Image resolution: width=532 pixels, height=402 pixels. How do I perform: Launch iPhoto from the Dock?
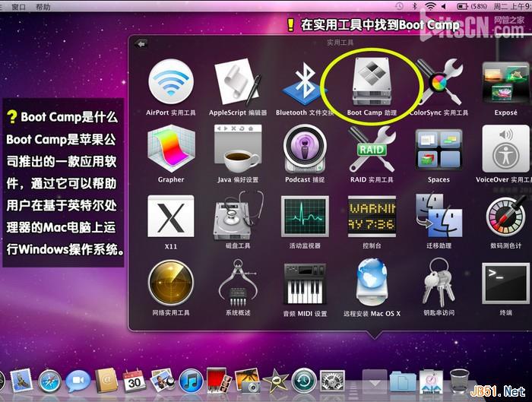click(247, 381)
